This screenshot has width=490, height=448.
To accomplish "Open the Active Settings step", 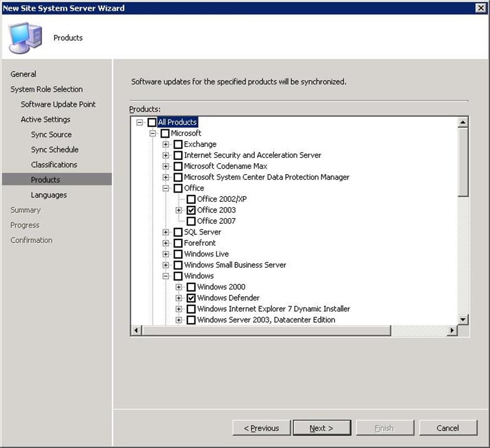I will pos(46,119).
